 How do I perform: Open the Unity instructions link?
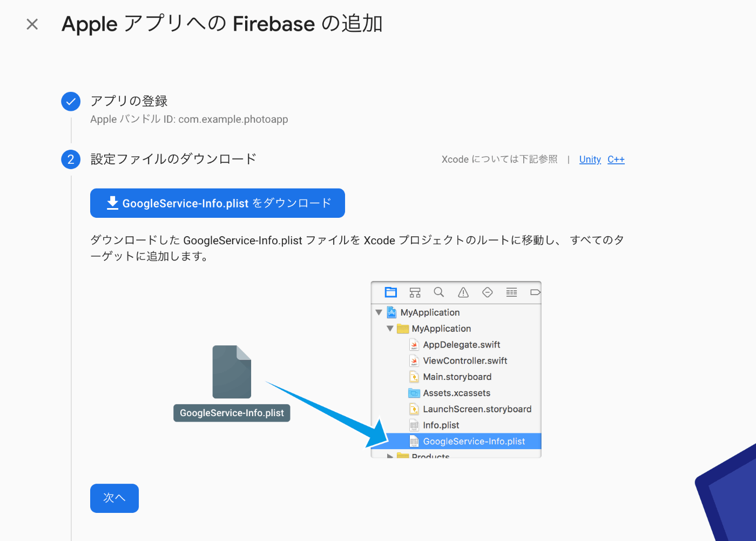point(590,159)
